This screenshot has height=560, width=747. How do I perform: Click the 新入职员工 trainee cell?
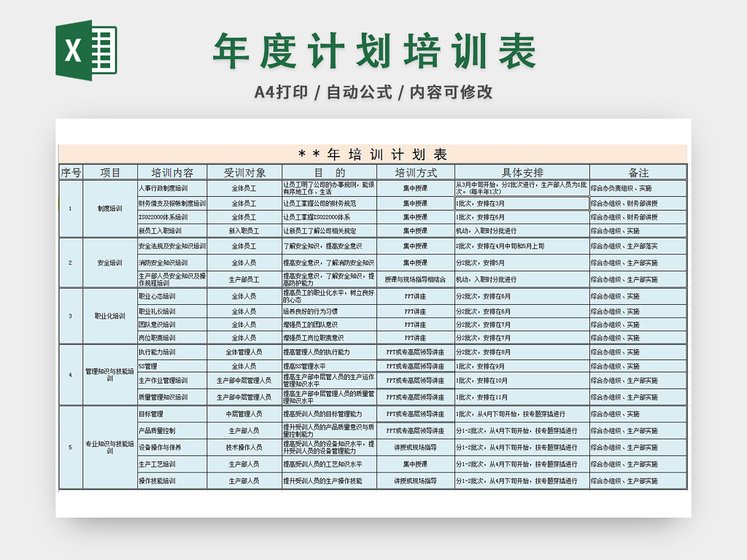pyautogui.click(x=244, y=231)
